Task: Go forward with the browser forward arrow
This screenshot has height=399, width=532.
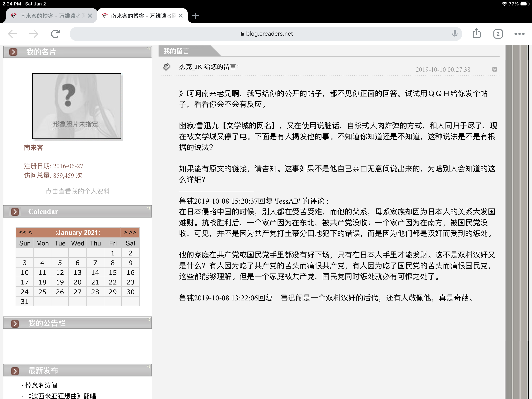Action: [x=34, y=34]
